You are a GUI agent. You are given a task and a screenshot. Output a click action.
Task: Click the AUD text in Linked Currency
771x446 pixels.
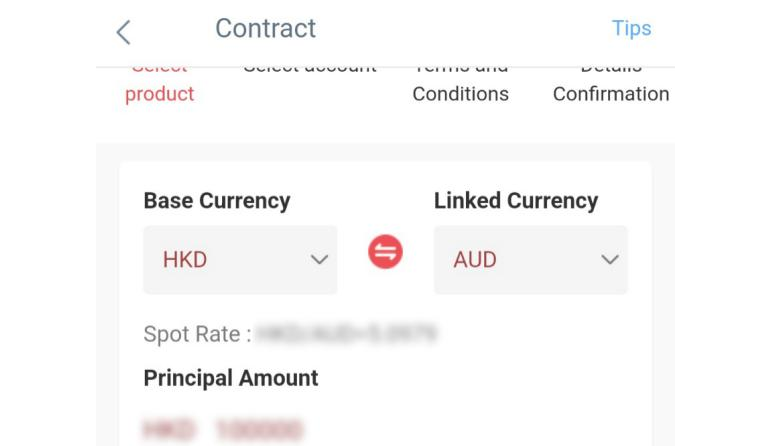coord(475,260)
